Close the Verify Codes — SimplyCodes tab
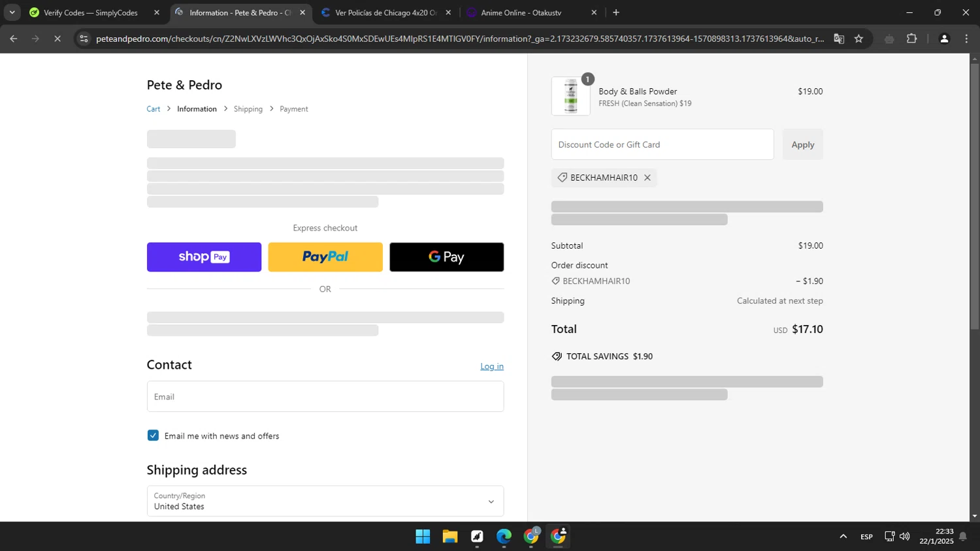980x551 pixels. (157, 12)
